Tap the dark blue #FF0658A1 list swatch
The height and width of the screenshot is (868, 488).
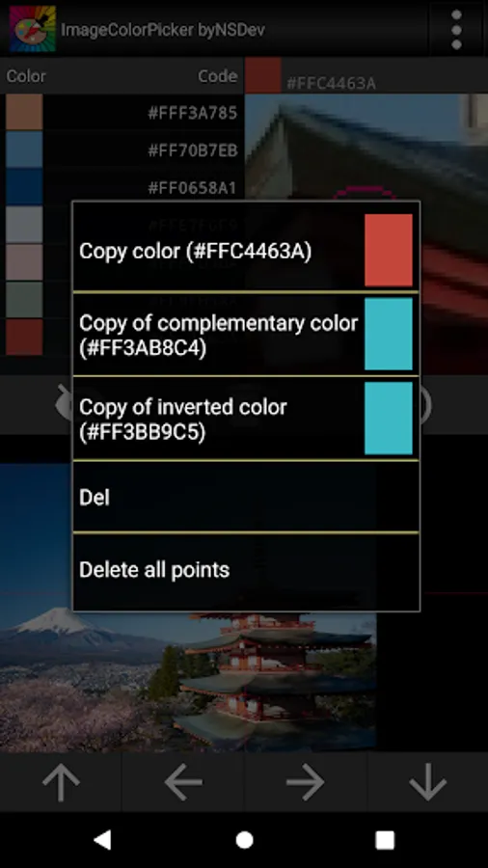[x=24, y=186]
